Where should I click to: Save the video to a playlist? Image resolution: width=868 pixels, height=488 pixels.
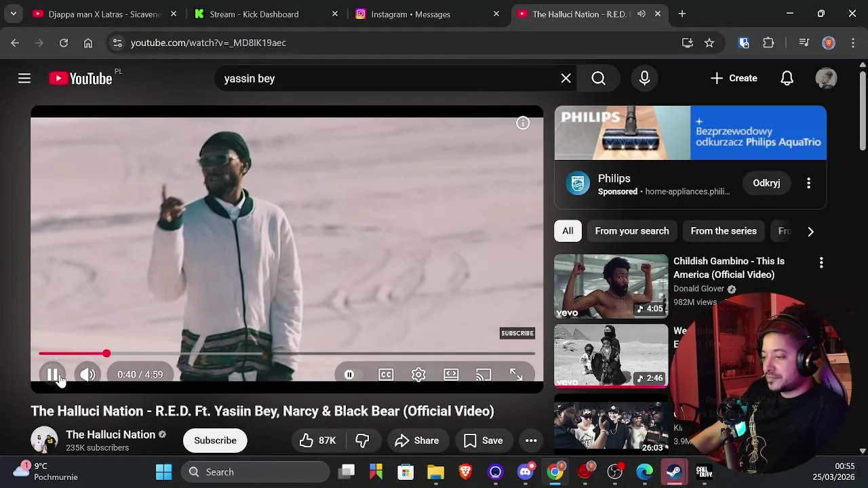click(x=483, y=441)
